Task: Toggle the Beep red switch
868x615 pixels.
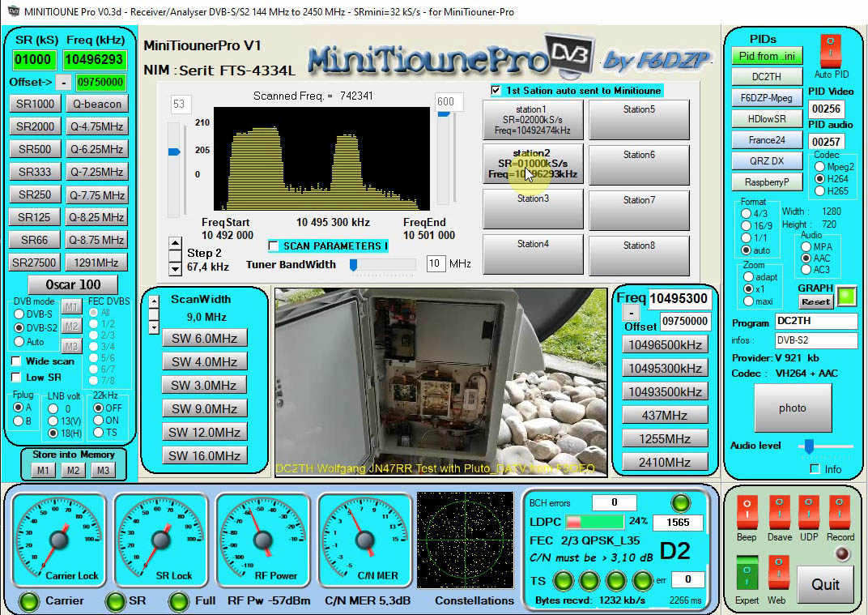Action: (746, 512)
